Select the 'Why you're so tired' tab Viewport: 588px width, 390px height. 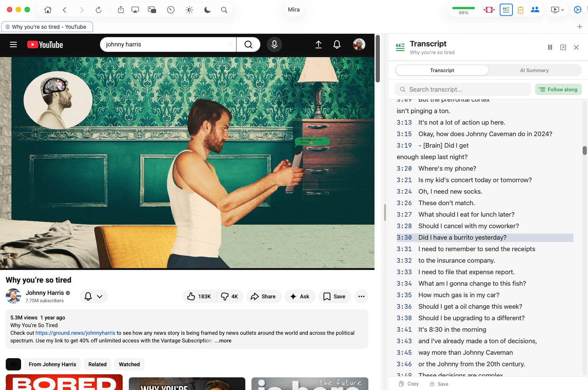[47, 27]
